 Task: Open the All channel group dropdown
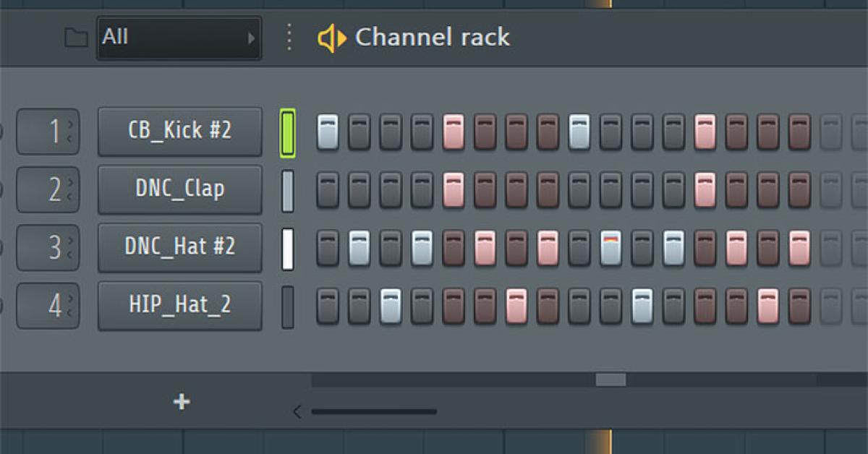tap(179, 38)
